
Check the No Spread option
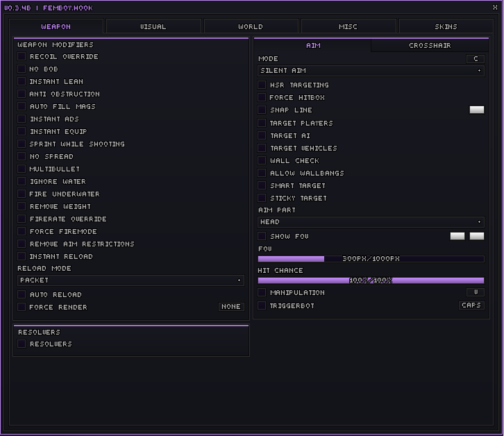tap(22, 156)
